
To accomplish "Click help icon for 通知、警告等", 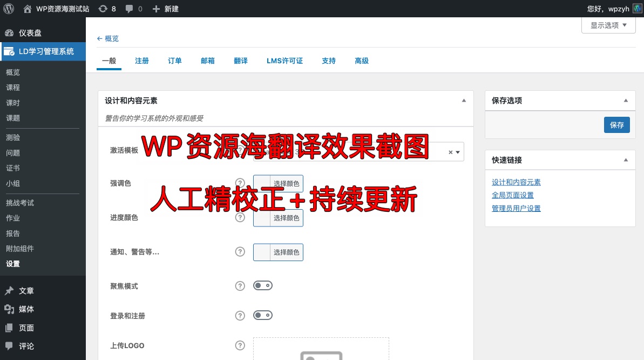I will tap(240, 252).
